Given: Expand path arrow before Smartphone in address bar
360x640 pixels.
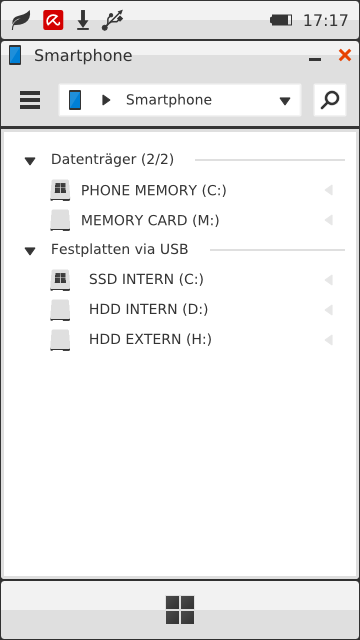Looking at the screenshot, I should click(106, 100).
